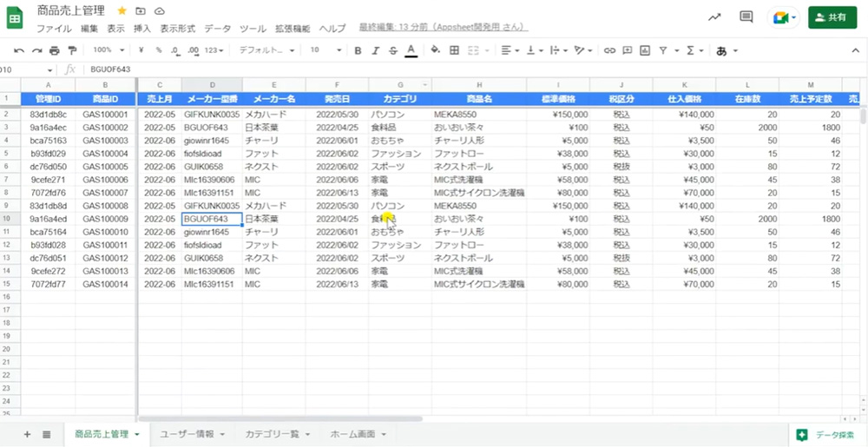
Task: Open the 編集 menu
Action: coord(89,29)
